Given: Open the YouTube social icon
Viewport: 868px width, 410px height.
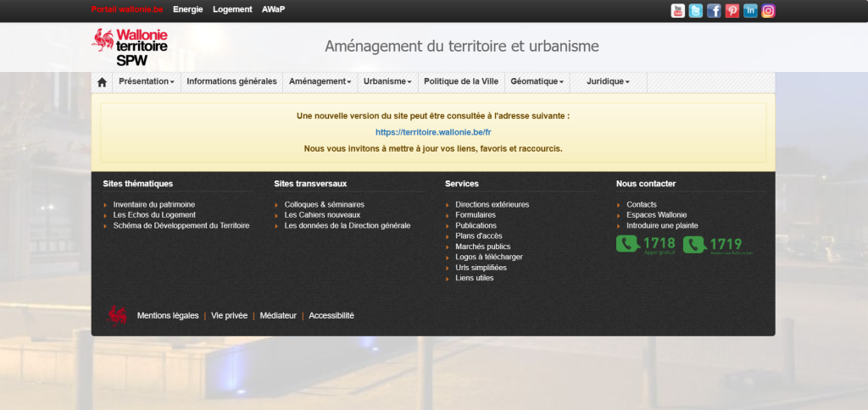Looking at the screenshot, I should point(678,11).
